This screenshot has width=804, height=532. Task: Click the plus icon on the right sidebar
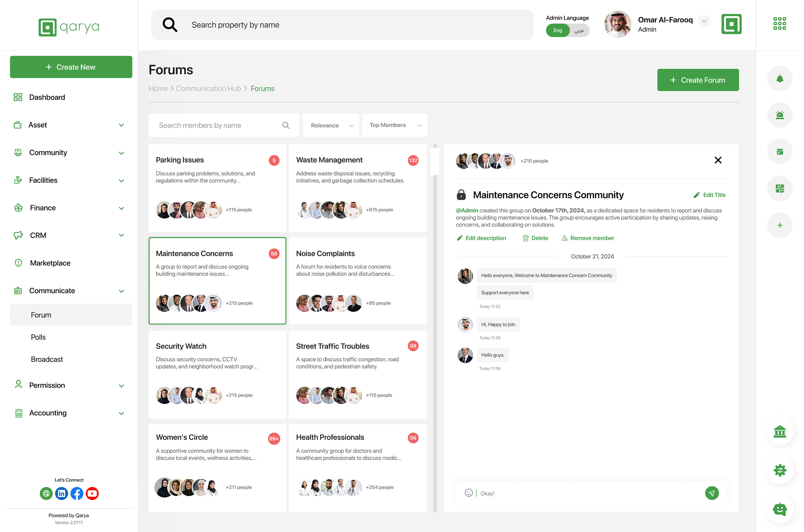(780, 225)
